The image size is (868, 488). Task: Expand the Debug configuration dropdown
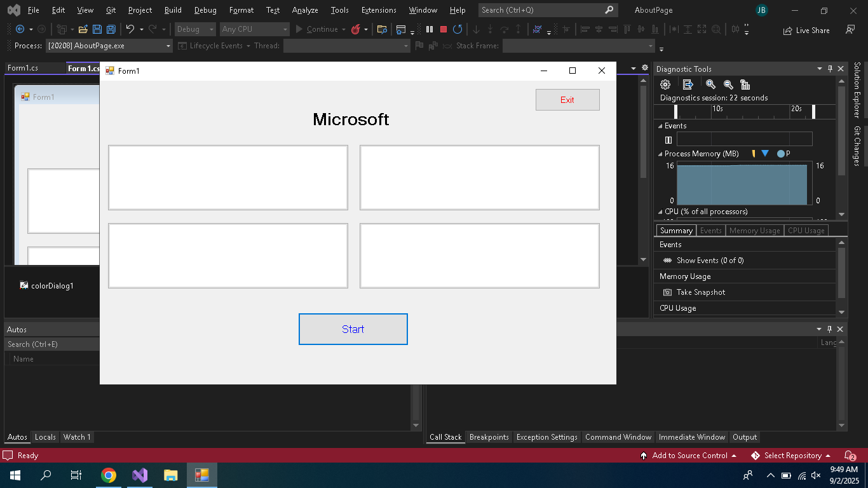[212, 29]
